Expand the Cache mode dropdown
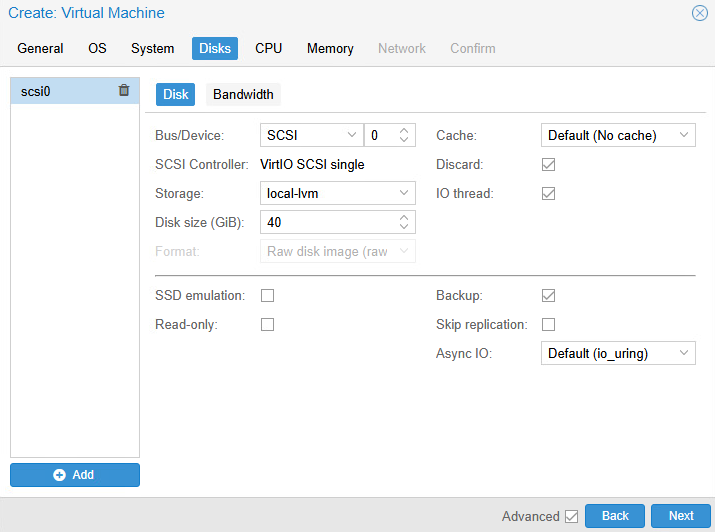 click(616, 135)
